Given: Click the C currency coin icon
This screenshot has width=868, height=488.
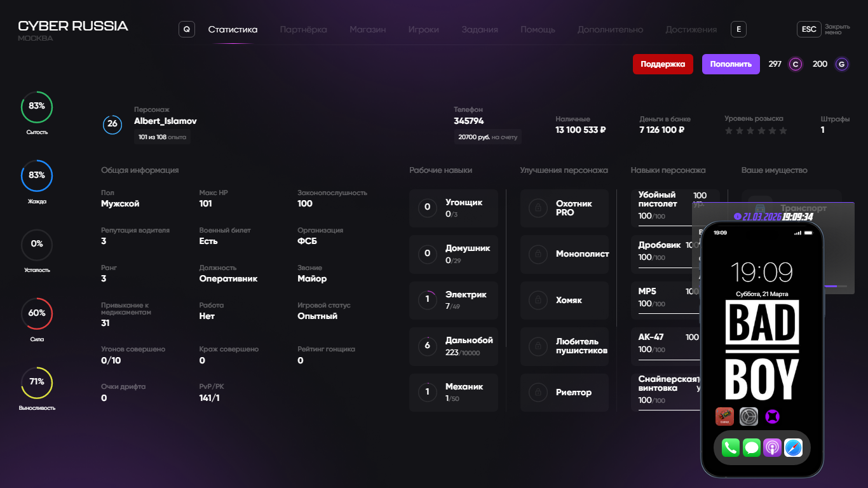Looking at the screenshot, I should 795,64.
